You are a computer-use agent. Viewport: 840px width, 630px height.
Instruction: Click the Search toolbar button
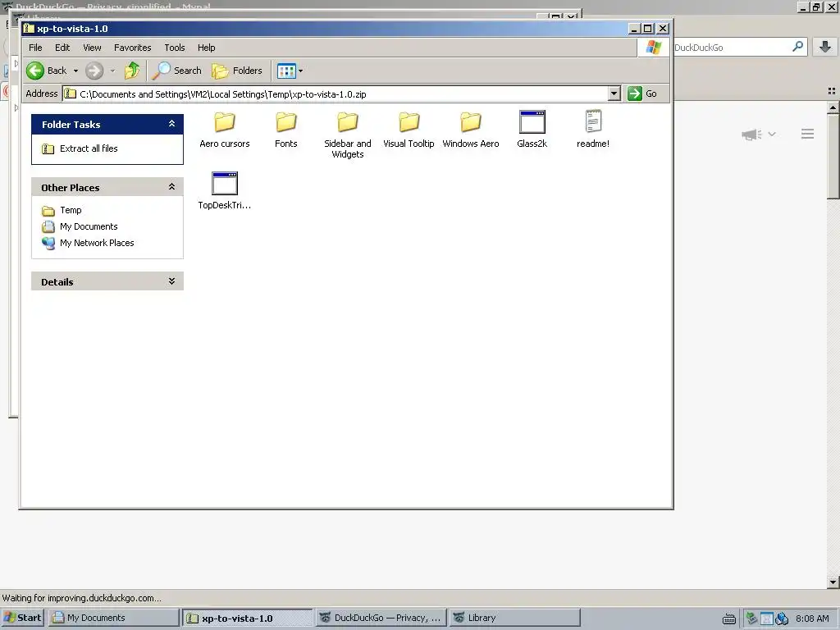[177, 71]
